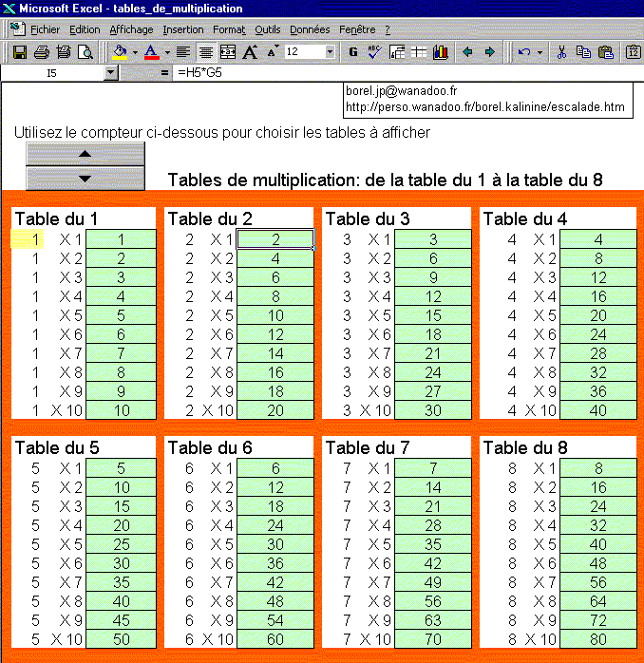Open the Insertion menu
Image resolution: width=644 pixels, height=663 pixels.
click(182, 29)
